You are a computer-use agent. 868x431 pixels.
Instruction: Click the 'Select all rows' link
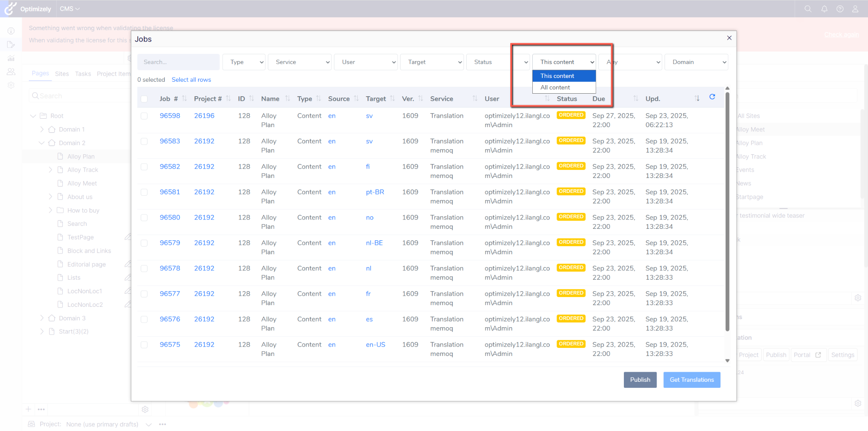coord(191,80)
